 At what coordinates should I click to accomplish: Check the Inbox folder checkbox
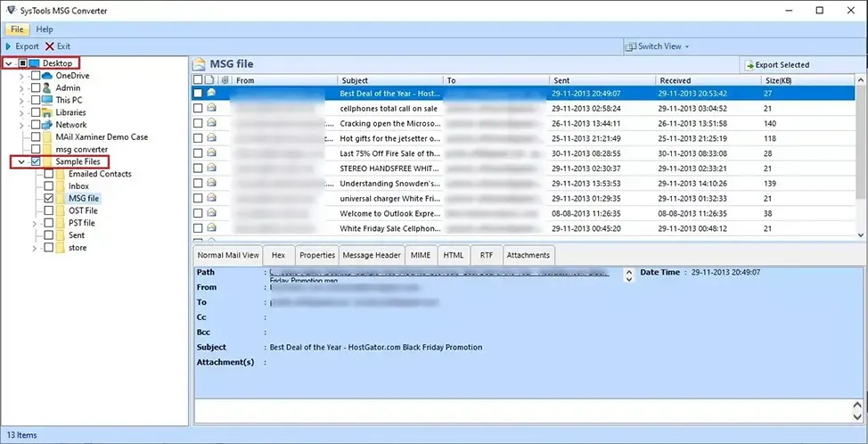[49, 186]
